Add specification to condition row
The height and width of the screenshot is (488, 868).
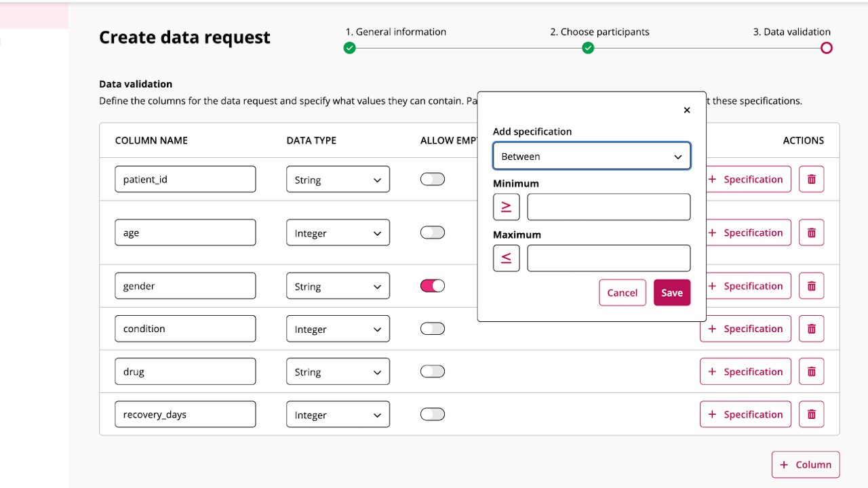[x=745, y=329]
